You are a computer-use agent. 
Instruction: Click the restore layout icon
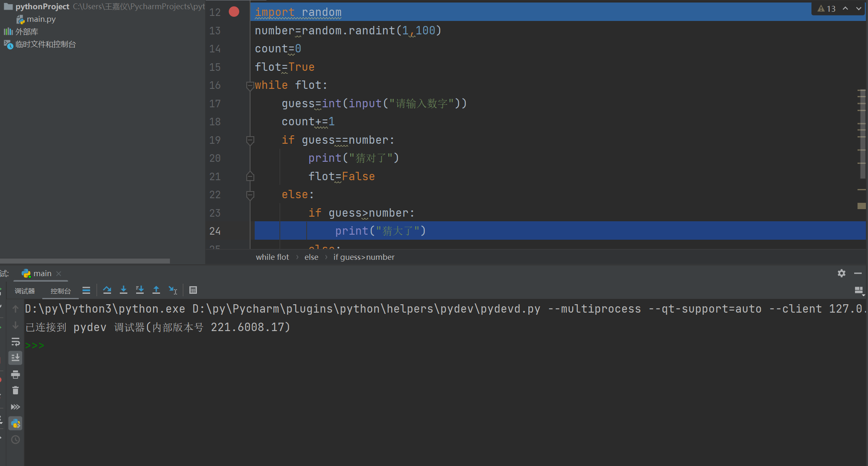[x=859, y=291]
